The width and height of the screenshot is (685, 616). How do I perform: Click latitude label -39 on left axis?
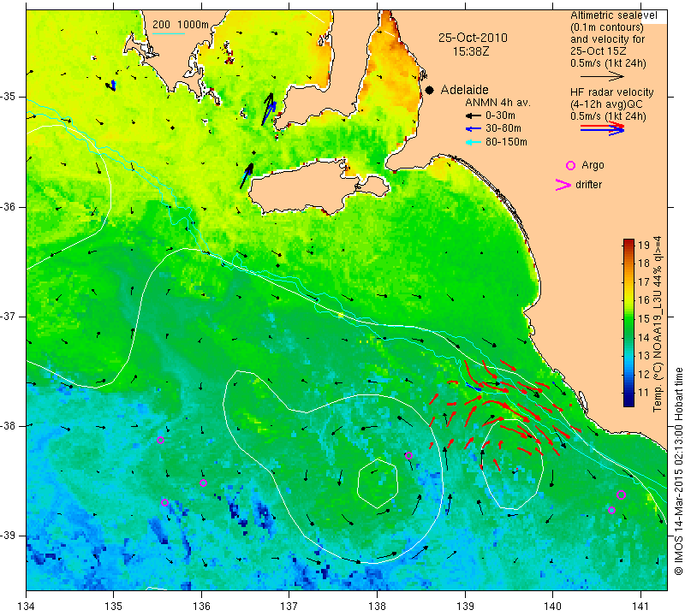click(x=9, y=536)
